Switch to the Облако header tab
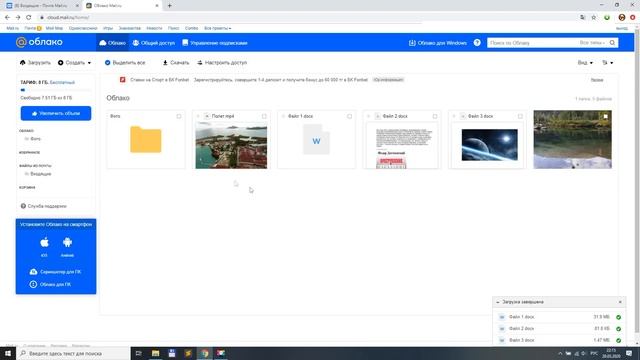 (112, 42)
